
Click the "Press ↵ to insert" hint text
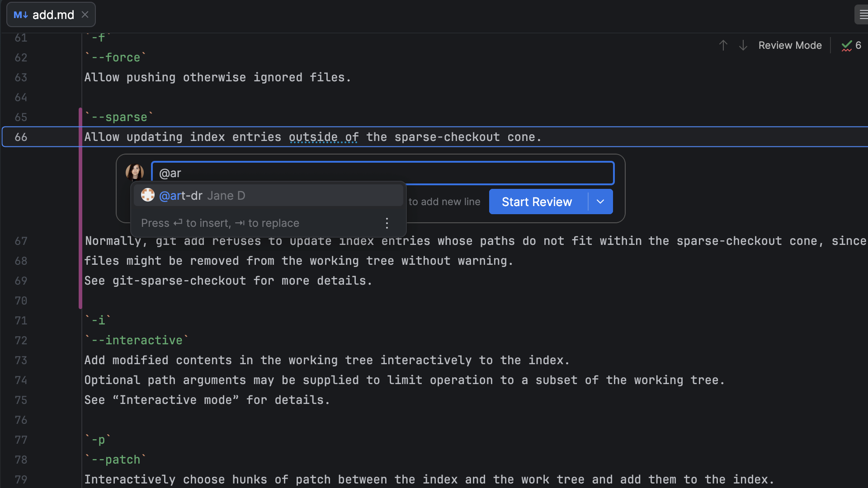point(220,223)
